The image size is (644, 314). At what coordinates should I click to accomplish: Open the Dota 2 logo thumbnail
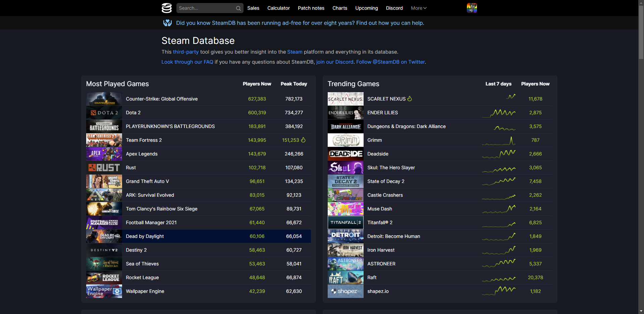[104, 113]
